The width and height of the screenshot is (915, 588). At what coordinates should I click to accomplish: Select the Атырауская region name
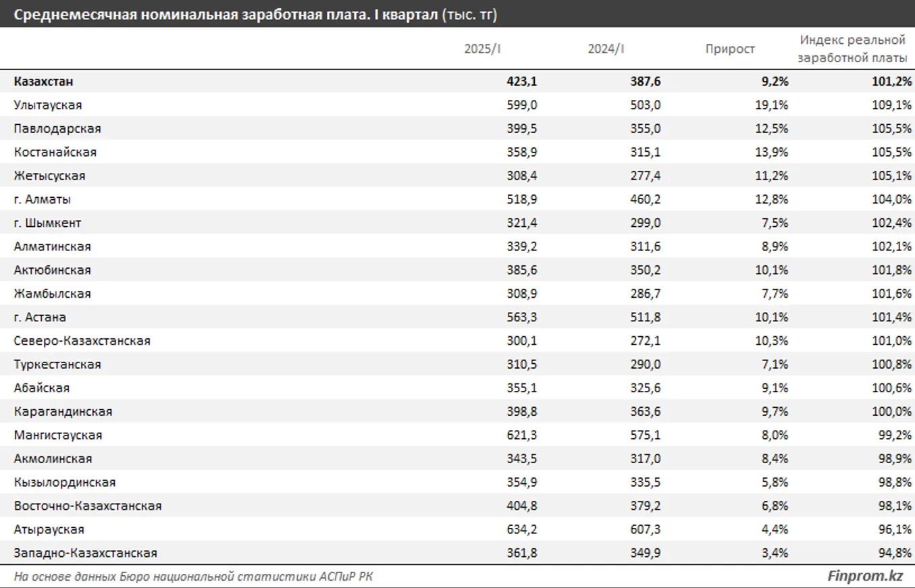tap(49, 529)
